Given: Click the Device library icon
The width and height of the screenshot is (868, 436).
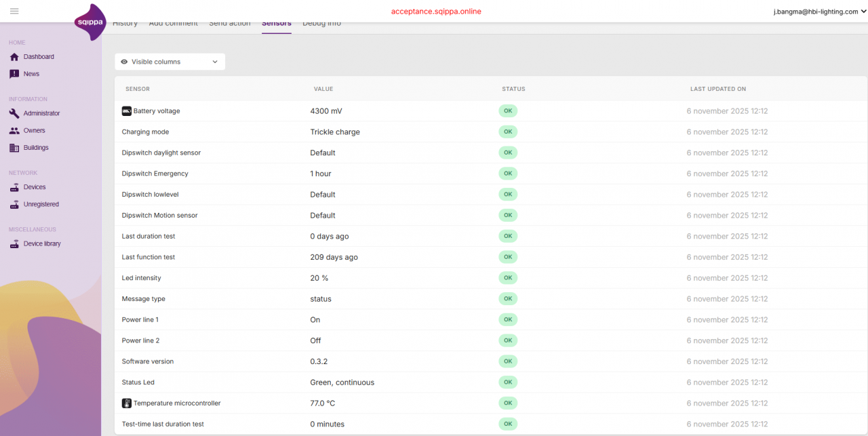Looking at the screenshot, I should (x=14, y=244).
